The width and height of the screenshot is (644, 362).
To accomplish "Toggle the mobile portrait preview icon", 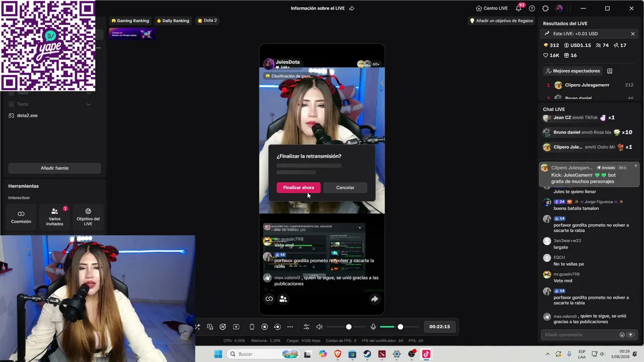I will click(x=252, y=327).
